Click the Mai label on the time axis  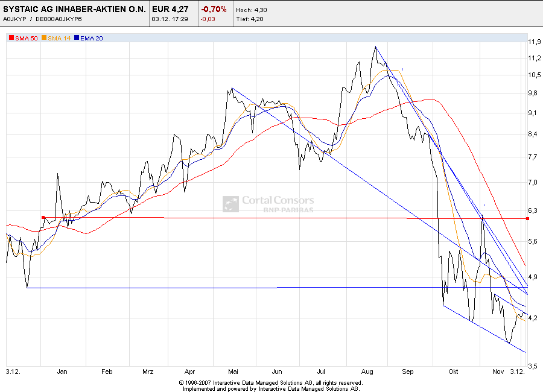[x=233, y=371]
